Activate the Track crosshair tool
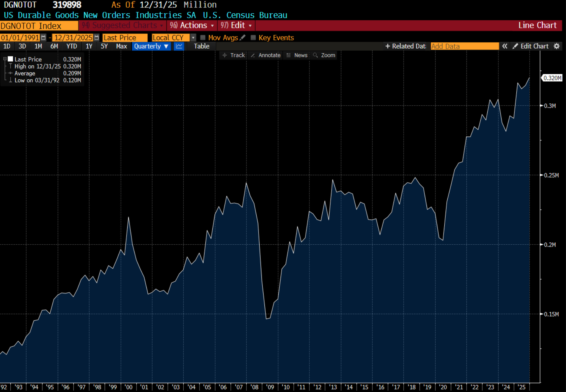The height and width of the screenshot is (392, 566). pyautogui.click(x=233, y=55)
